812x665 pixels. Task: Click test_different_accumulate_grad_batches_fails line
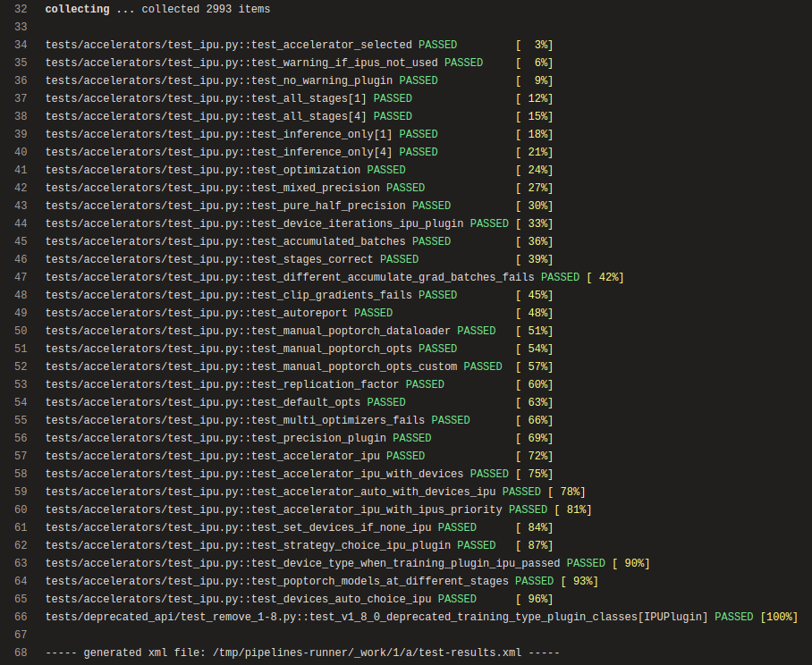(334, 277)
